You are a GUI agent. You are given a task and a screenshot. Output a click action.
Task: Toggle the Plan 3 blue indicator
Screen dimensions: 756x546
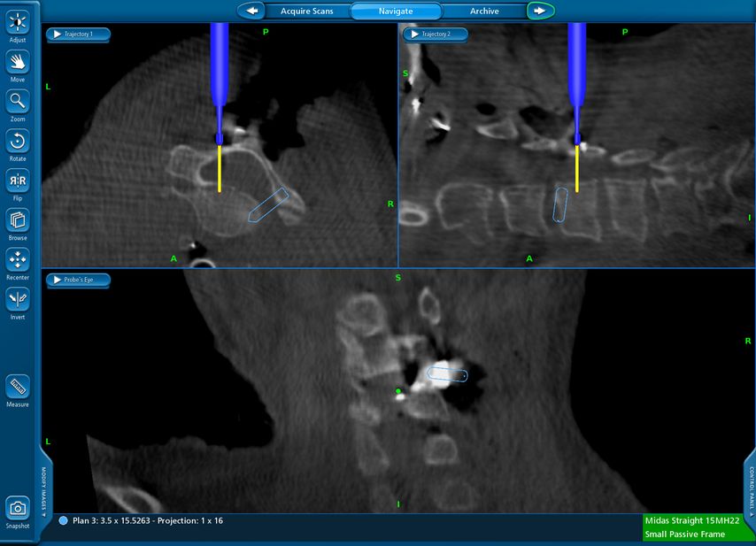(x=64, y=521)
